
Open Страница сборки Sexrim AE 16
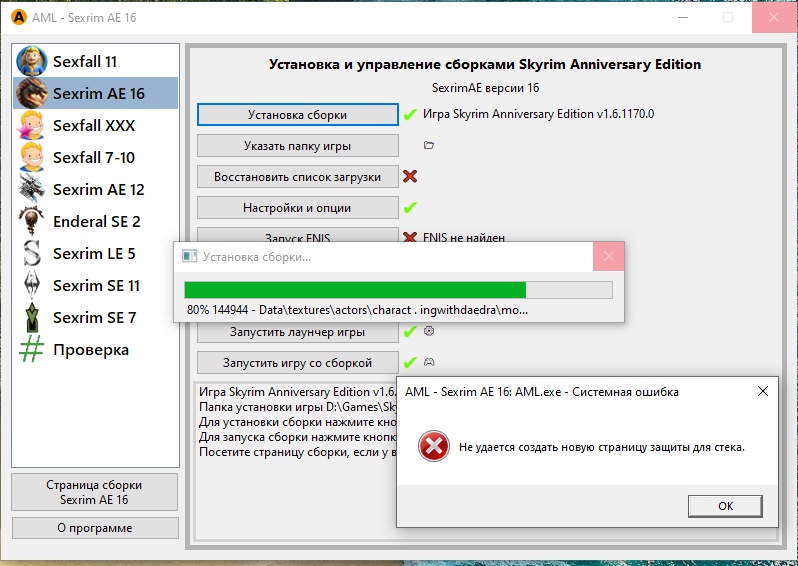(x=95, y=492)
